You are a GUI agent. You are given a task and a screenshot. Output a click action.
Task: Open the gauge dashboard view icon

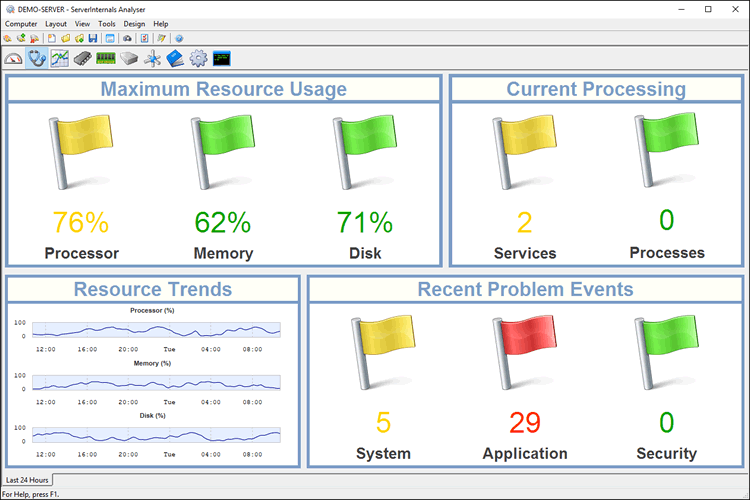coord(13,58)
